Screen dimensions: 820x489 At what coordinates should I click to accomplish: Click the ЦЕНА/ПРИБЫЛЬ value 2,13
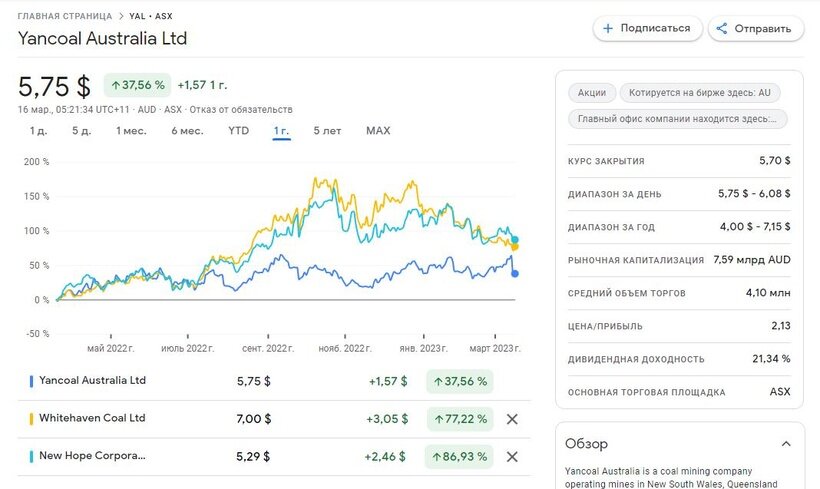pyautogui.click(x=781, y=325)
